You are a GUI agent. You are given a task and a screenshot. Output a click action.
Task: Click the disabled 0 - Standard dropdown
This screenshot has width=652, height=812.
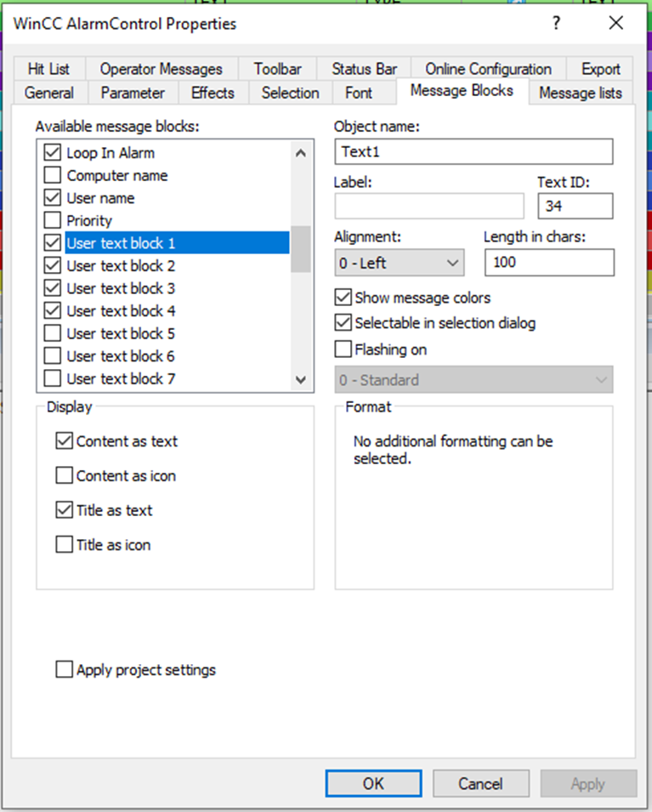tap(473, 380)
